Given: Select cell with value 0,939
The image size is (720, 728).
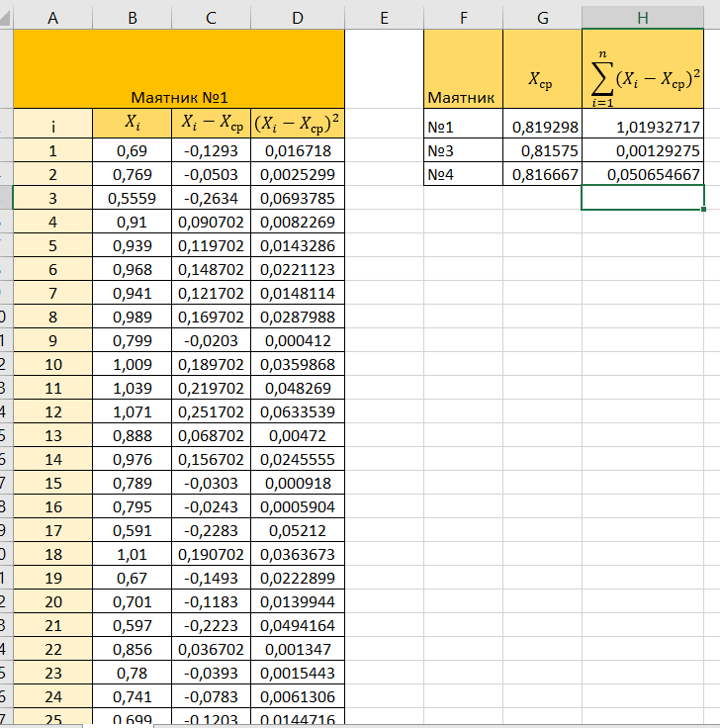Looking at the screenshot, I should pyautogui.click(x=133, y=245).
